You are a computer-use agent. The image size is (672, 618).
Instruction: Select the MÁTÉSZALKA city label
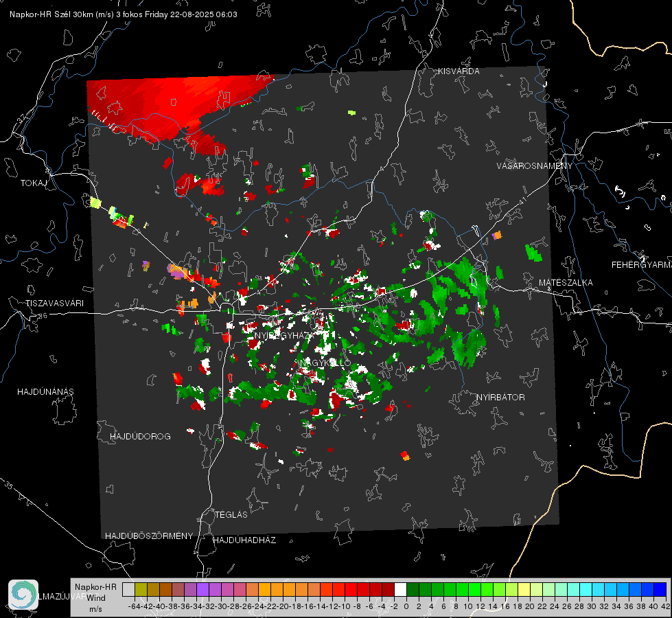tap(566, 283)
